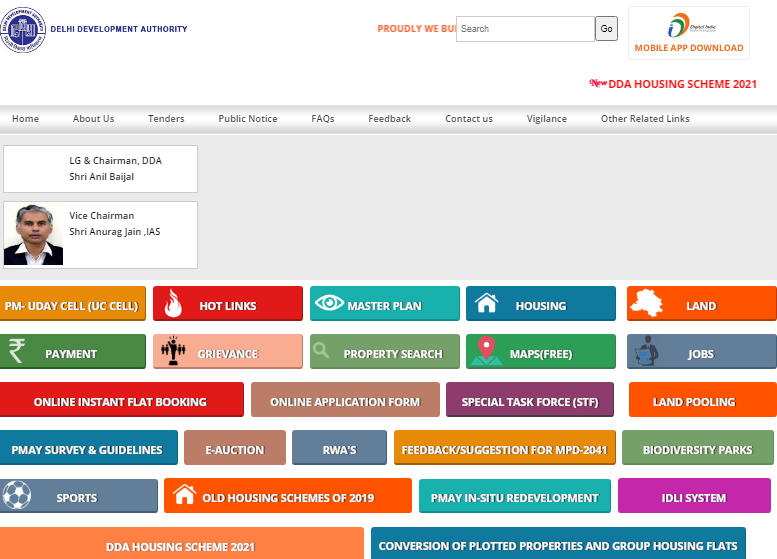Click the Delhi Development Authority logo
777x559 pixels.
21,31
